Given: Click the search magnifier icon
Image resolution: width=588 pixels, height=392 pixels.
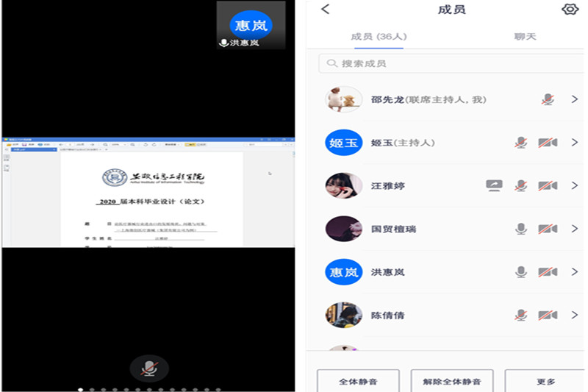Looking at the screenshot, I should tap(332, 63).
